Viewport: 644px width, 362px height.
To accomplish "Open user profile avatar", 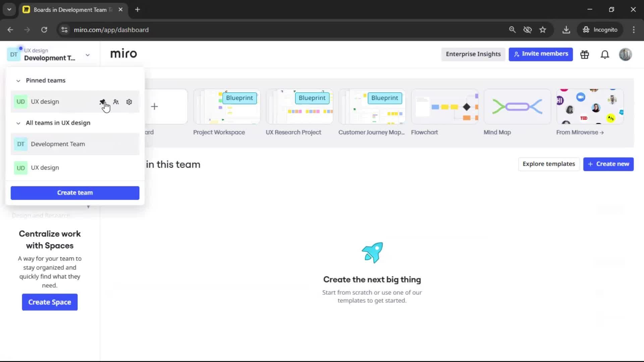I will [626, 54].
